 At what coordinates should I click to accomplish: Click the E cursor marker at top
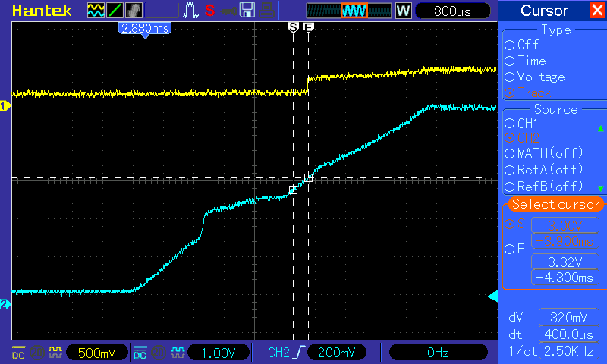[309, 27]
